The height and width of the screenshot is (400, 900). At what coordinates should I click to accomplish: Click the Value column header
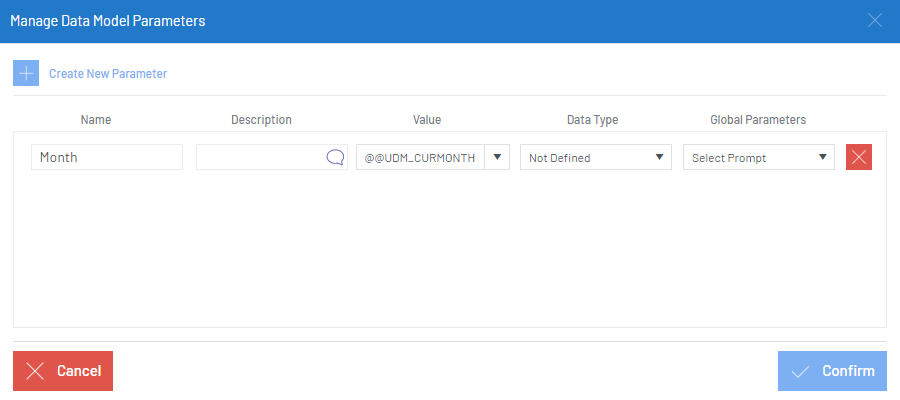tap(427, 120)
